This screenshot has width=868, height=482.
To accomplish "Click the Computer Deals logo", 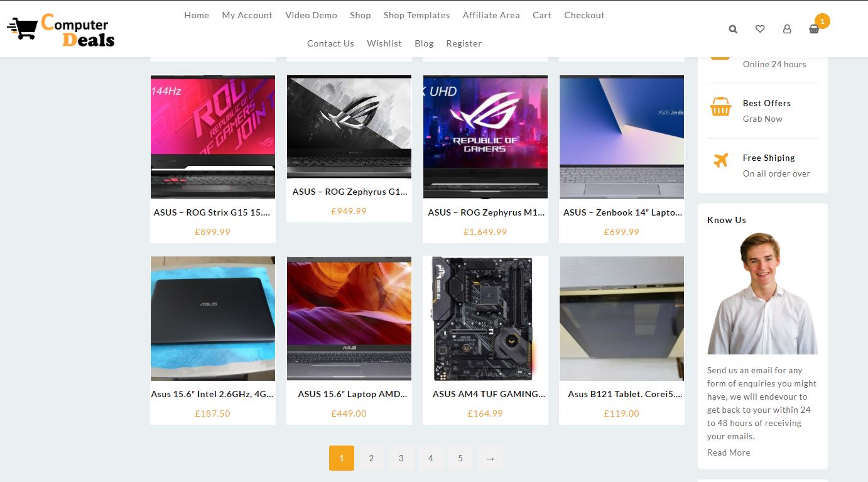I will click(x=61, y=30).
